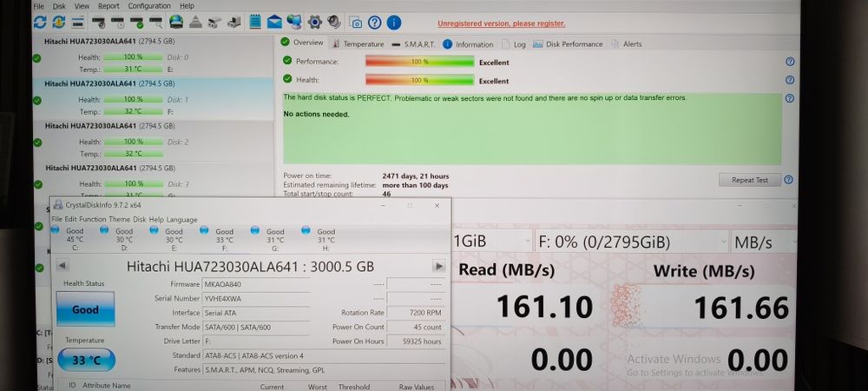This screenshot has height=391, width=868.
Task: Click the refresh icon with yellow badge
Action: [x=59, y=22]
